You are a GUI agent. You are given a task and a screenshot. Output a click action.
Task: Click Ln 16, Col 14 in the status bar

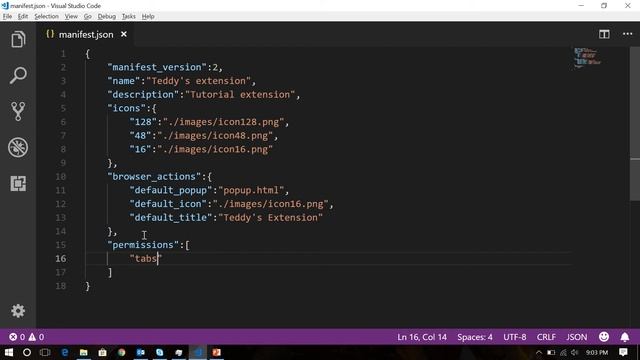(x=422, y=337)
